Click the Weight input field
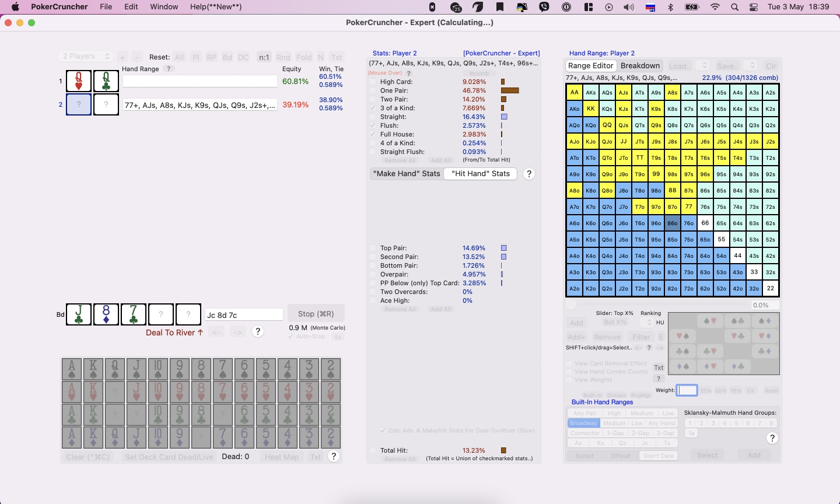Viewport: 840px width, 504px height. coord(687,390)
